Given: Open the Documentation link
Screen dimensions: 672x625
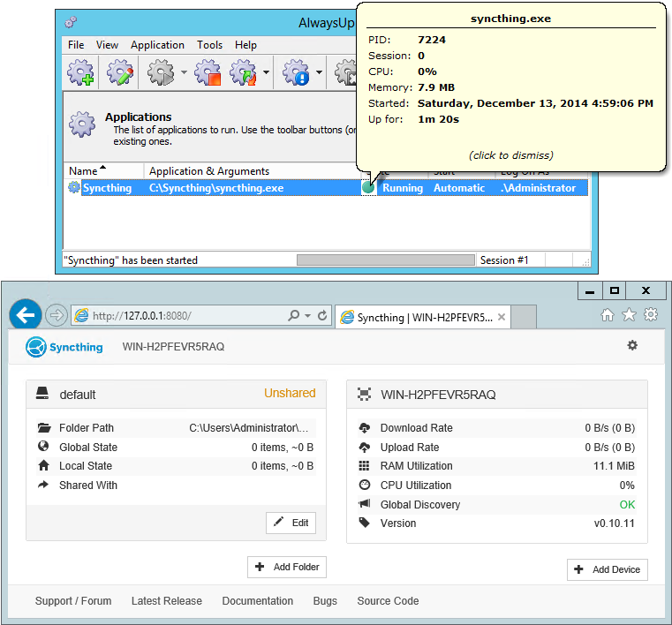Looking at the screenshot, I should [258, 601].
